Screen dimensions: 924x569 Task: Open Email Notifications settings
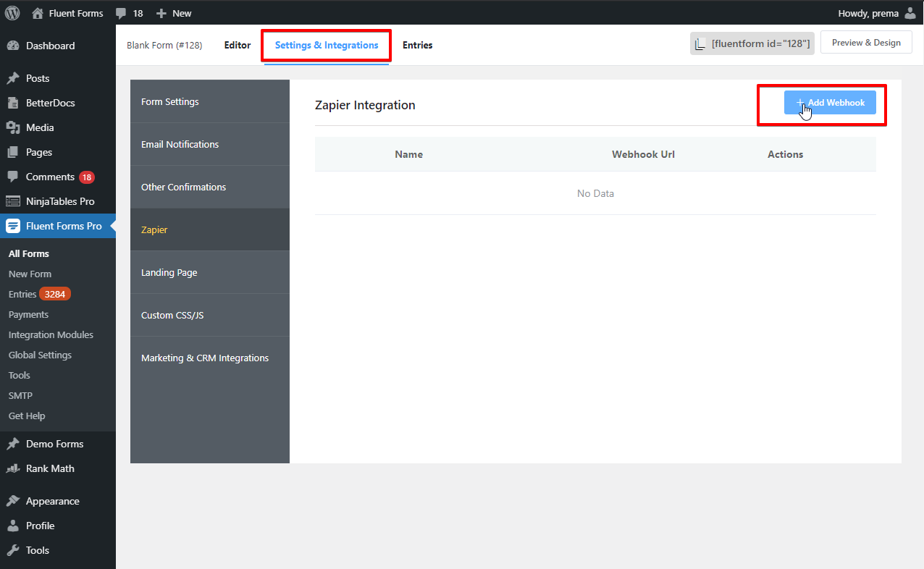210,144
